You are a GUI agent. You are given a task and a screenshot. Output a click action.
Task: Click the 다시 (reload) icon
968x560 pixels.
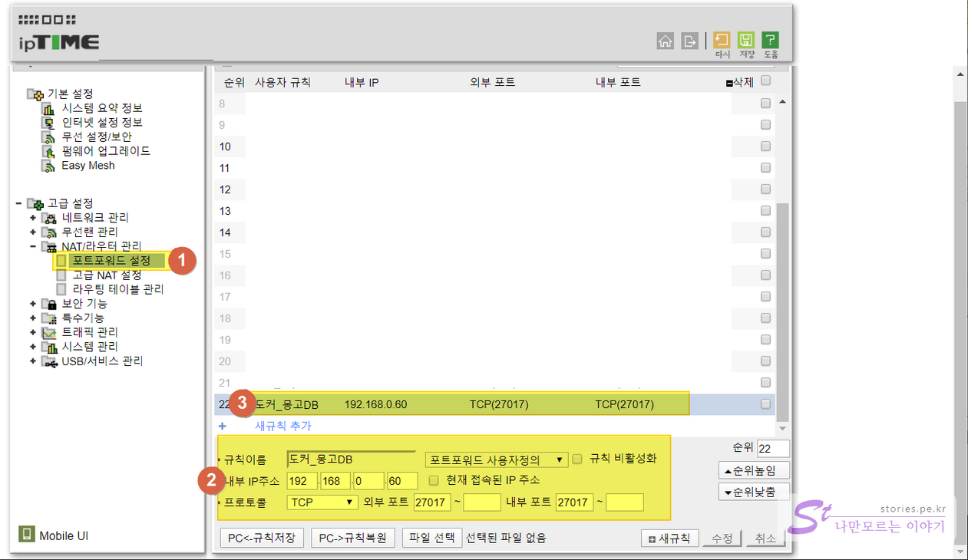pyautogui.click(x=722, y=40)
